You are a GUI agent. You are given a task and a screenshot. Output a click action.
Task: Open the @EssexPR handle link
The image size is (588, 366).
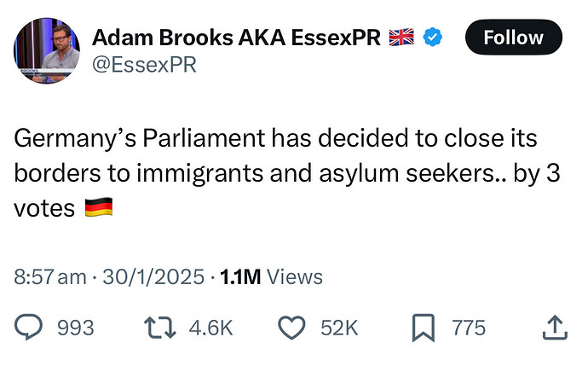[144, 65]
